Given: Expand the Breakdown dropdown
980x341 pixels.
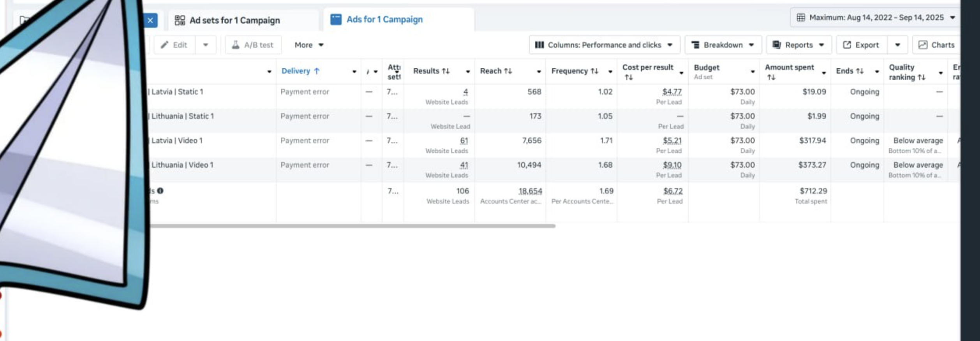Looking at the screenshot, I should point(722,45).
